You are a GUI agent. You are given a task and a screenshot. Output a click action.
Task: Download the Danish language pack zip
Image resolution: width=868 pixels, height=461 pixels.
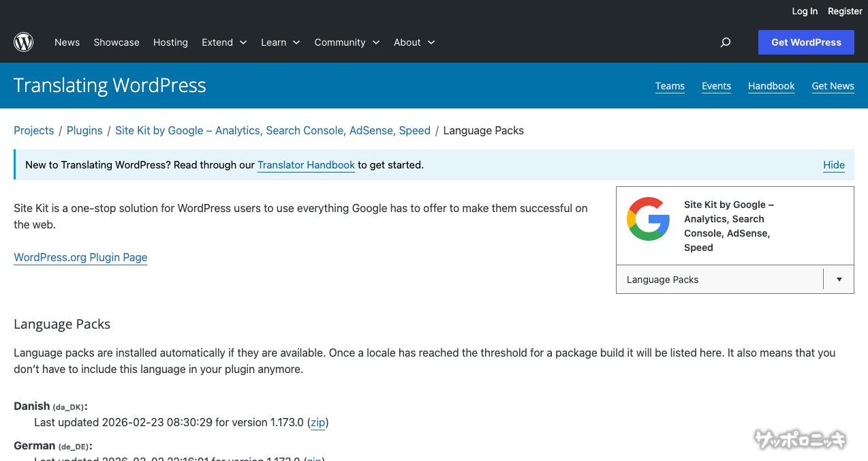(317, 422)
